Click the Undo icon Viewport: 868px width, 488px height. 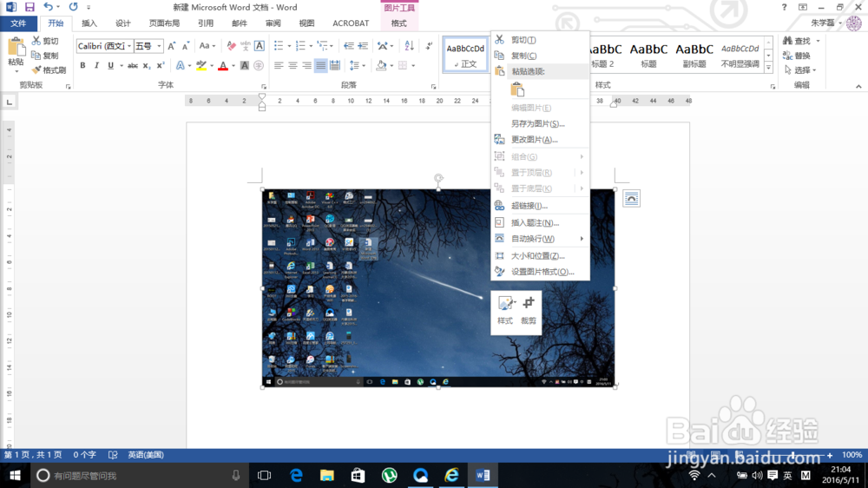48,7
